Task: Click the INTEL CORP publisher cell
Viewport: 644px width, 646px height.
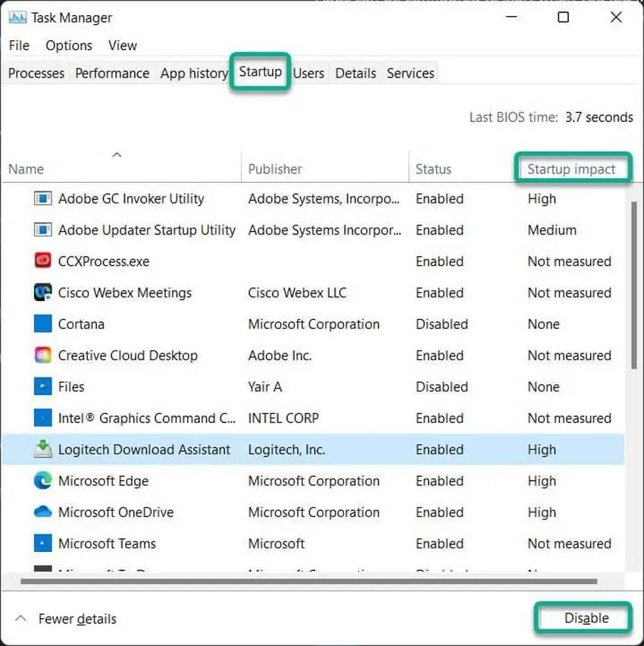Action: 283,418
